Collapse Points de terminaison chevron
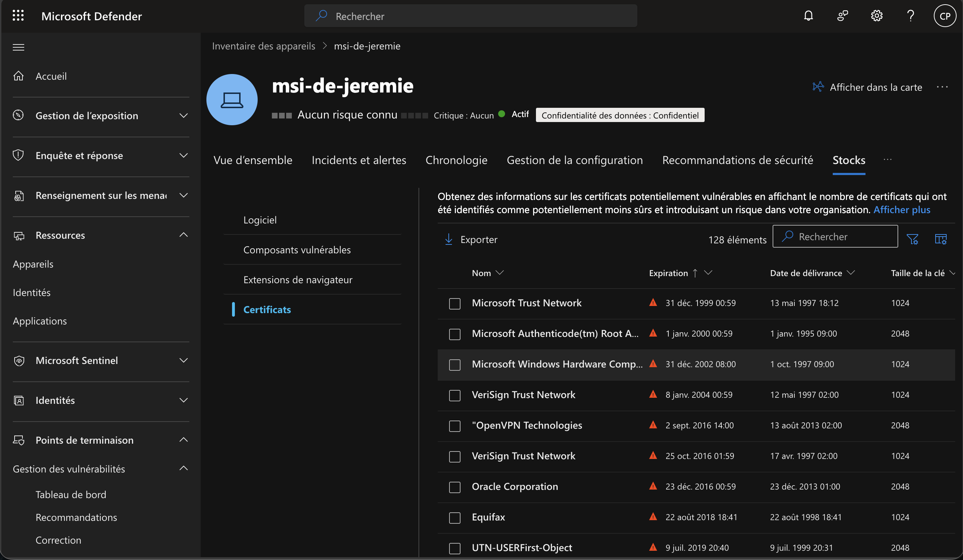 (x=183, y=439)
